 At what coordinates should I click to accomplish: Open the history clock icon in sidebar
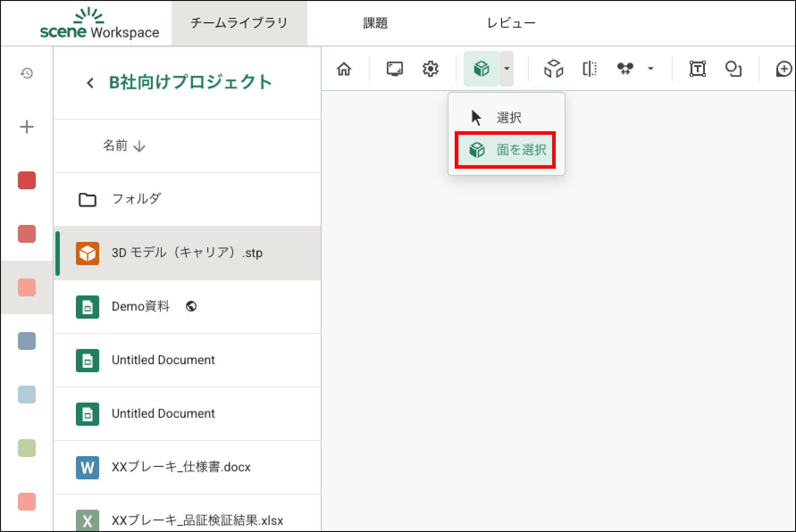tap(27, 73)
